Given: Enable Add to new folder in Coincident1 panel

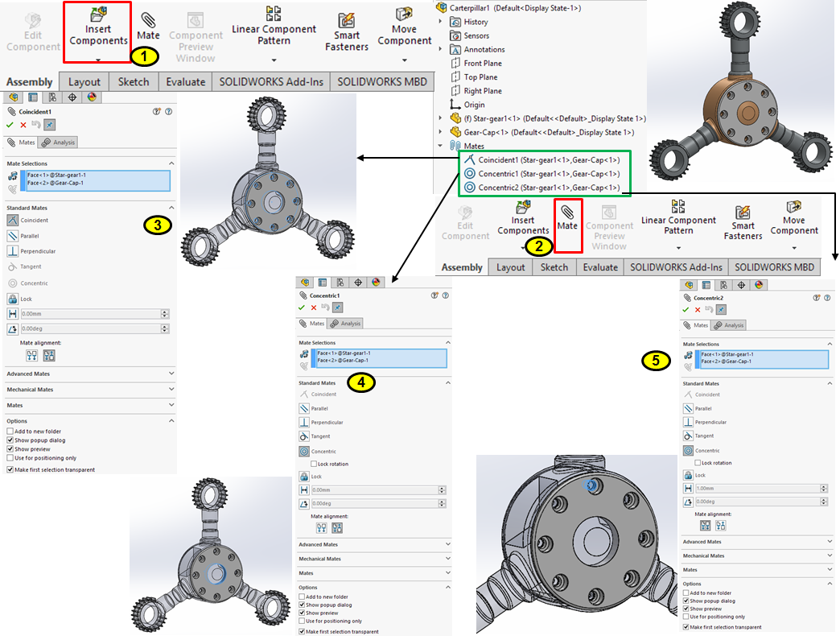Looking at the screenshot, I should tap(10, 431).
